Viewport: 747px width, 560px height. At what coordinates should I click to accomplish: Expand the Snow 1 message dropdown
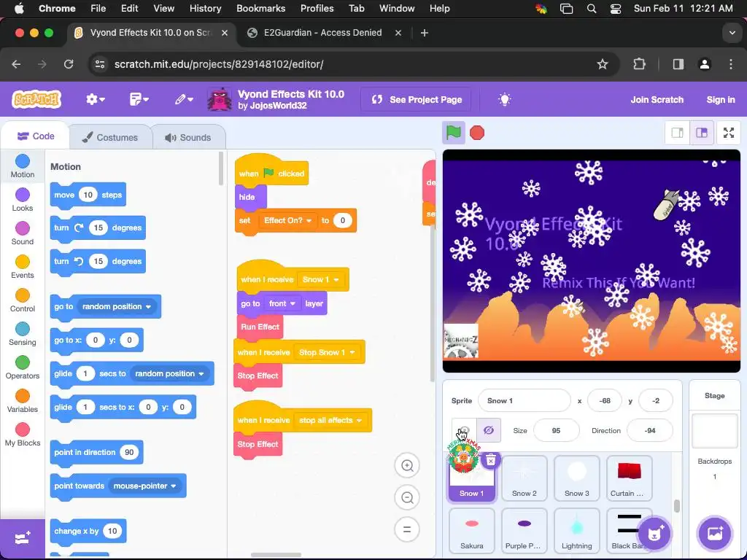(320, 279)
